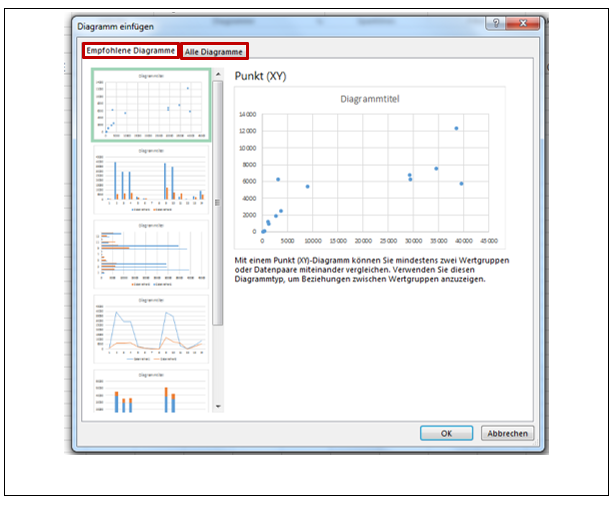This screenshot has width=614, height=506.
Task: Select the scatter (Punkt XY) chart thumbnail
Action: (x=150, y=105)
